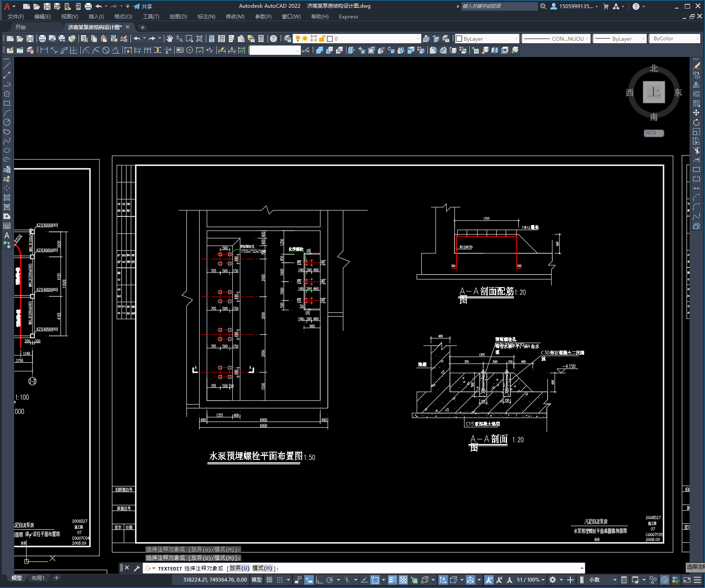
Task: Open the command line customize wrench icon
Action: coord(137,568)
